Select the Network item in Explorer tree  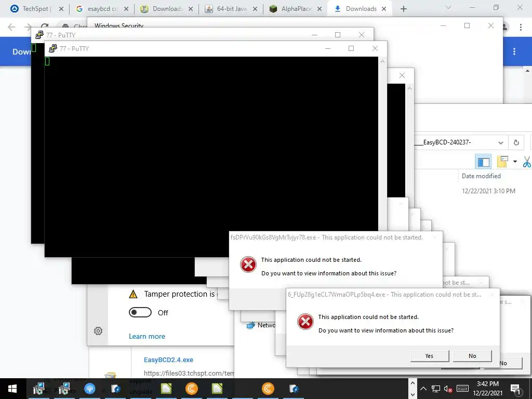click(261, 325)
